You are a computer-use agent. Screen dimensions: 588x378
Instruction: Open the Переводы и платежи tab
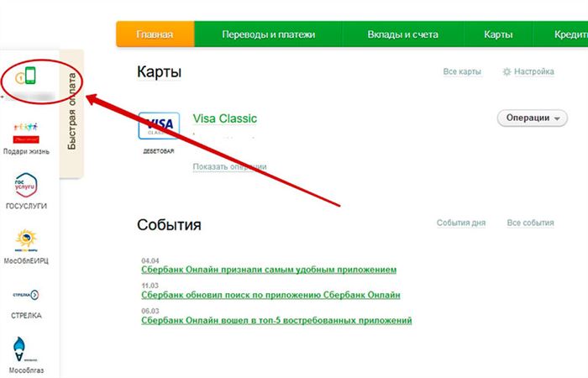coord(269,34)
